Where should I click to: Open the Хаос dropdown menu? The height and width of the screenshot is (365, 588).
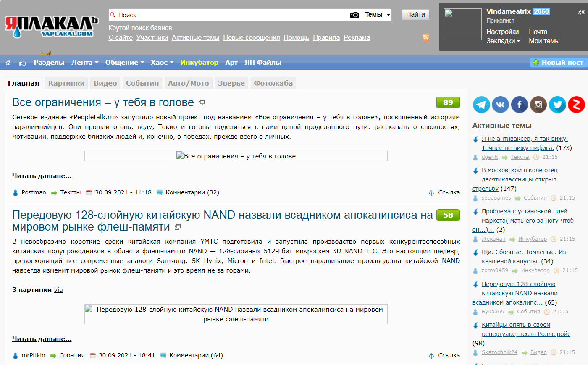162,63
